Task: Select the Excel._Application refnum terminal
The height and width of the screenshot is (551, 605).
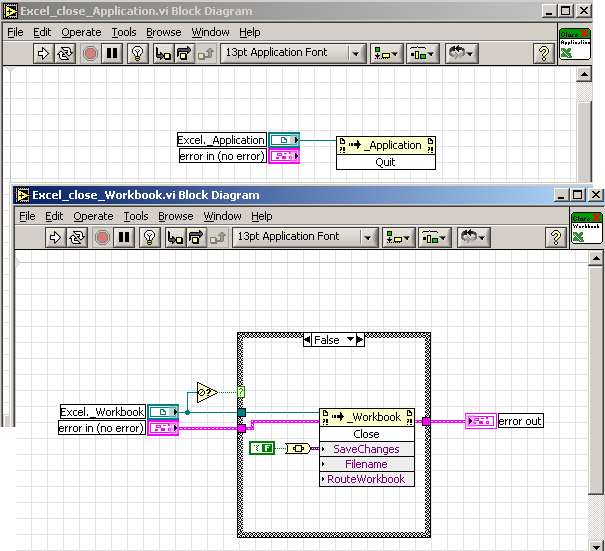Action: click(x=284, y=140)
